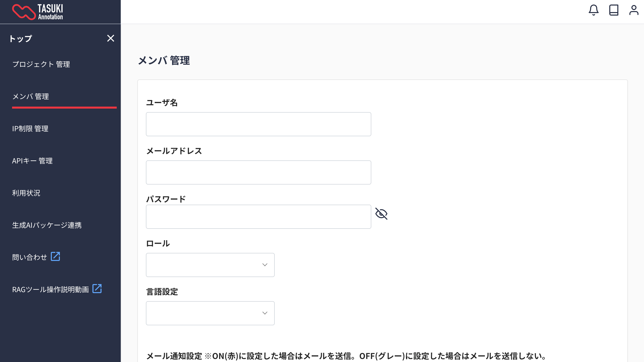
Task: Open プロジェクト 管理 in the sidebar
Action: tap(41, 64)
